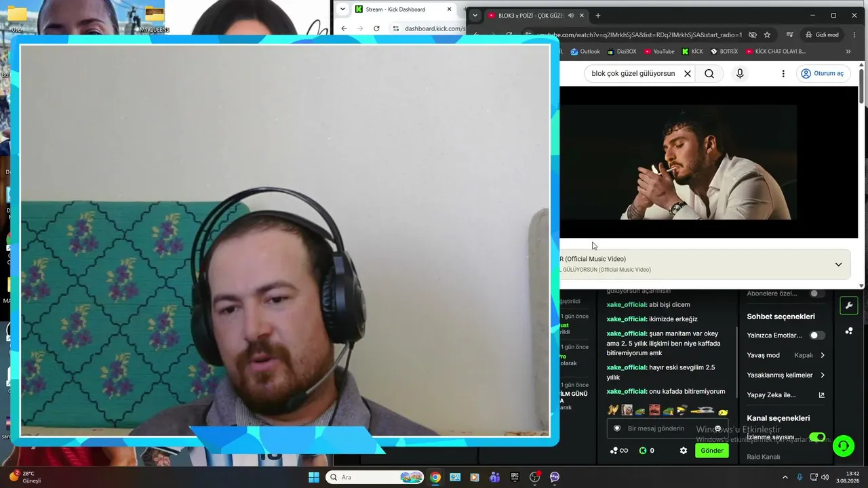The height and width of the screenshot is (488, 868).
Task: Close the BLOK3 x POİZİ tab
Action: click(x=582, y=15)
